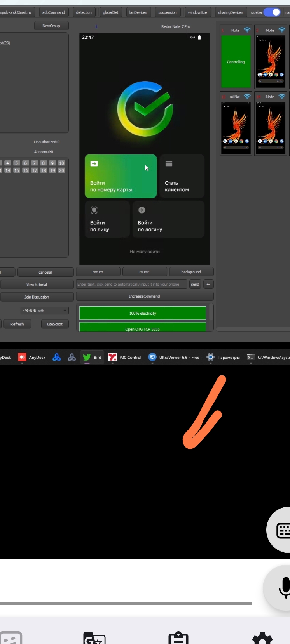This screenshot has width=290, height=644.
Task: Select suspension in the top bar
Action: click(x=168, y=12)
